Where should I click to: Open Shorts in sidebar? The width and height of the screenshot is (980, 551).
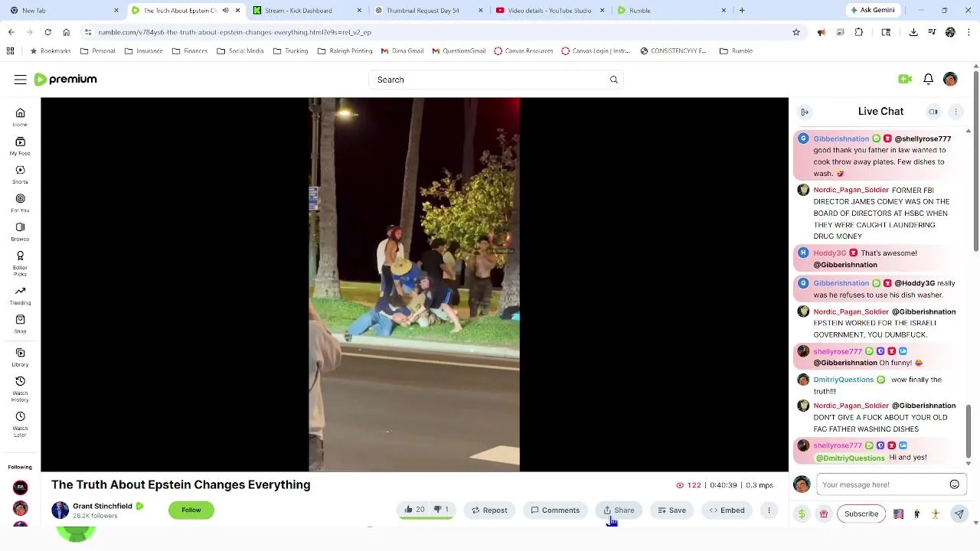click(x=20, y=174)
